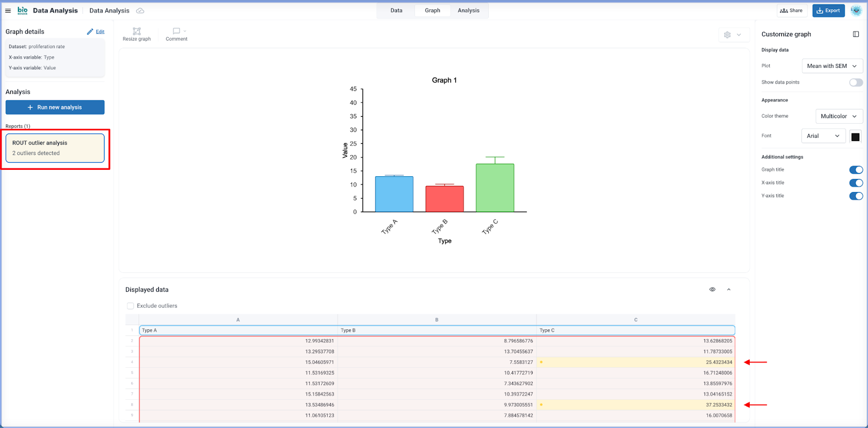Turn off the Graph title toggle
The image size is (868, 428).
[856, 170]
